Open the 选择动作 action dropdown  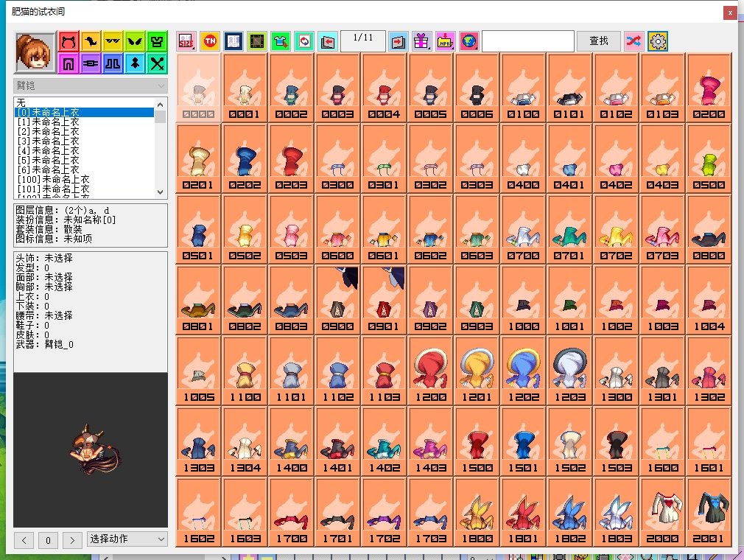(x=127, y=539)
